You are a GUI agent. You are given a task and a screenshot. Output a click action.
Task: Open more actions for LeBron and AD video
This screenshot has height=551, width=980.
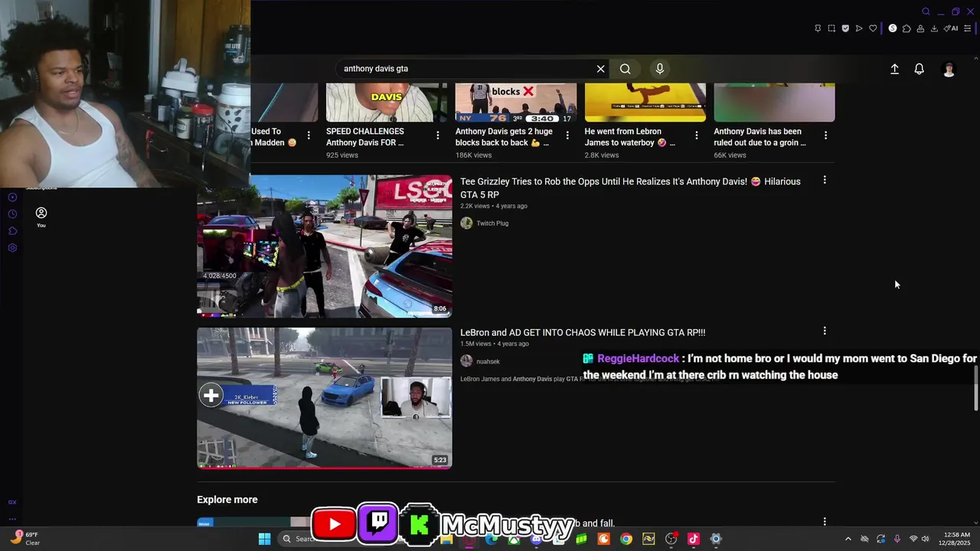825,331
